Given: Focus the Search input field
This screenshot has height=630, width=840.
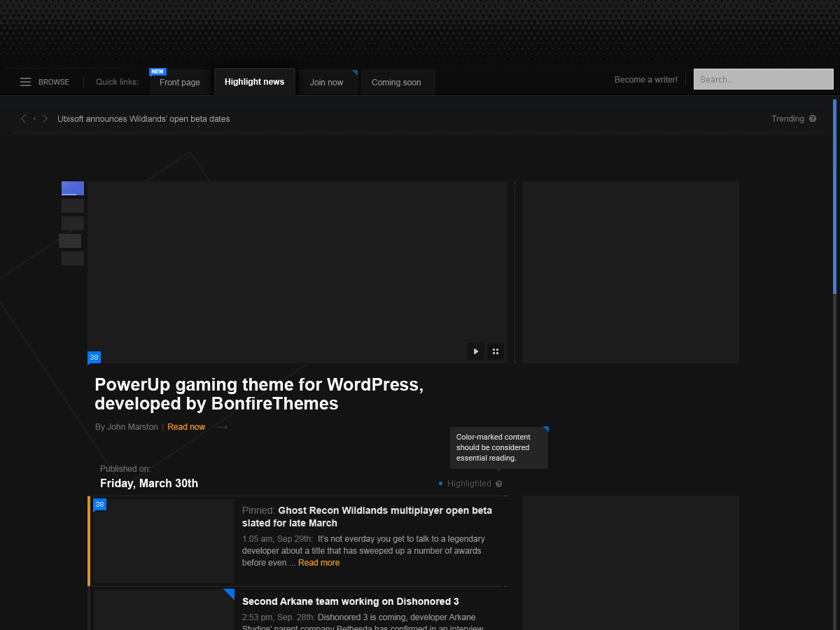Looking at the screenshot, I should tap(764, 79).
